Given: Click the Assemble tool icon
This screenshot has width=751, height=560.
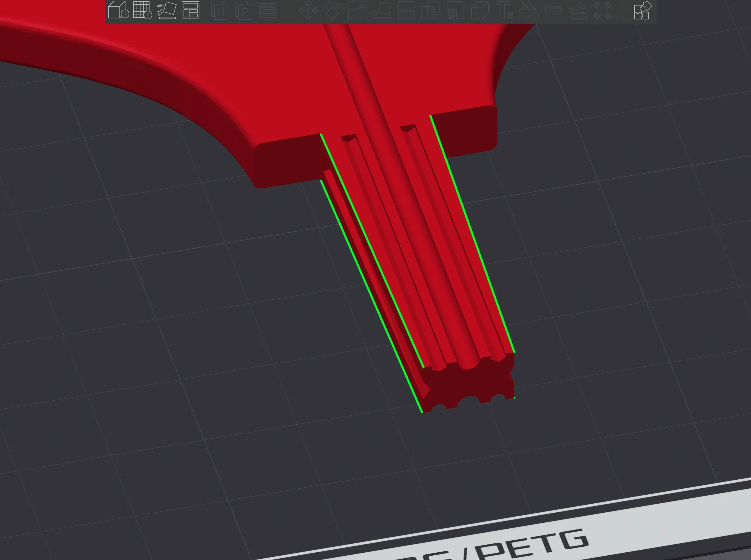Looking at the screenshot, I should tap(578, 11).
